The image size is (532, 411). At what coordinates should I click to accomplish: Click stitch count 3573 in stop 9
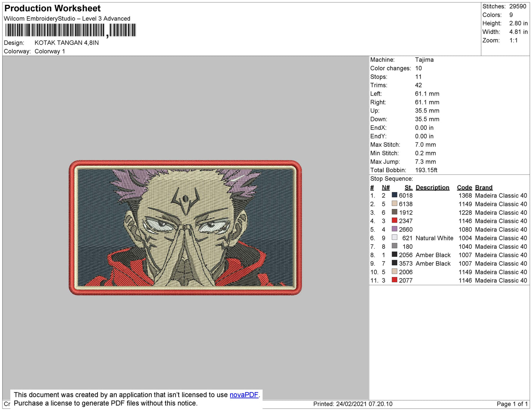pos(406,263)
